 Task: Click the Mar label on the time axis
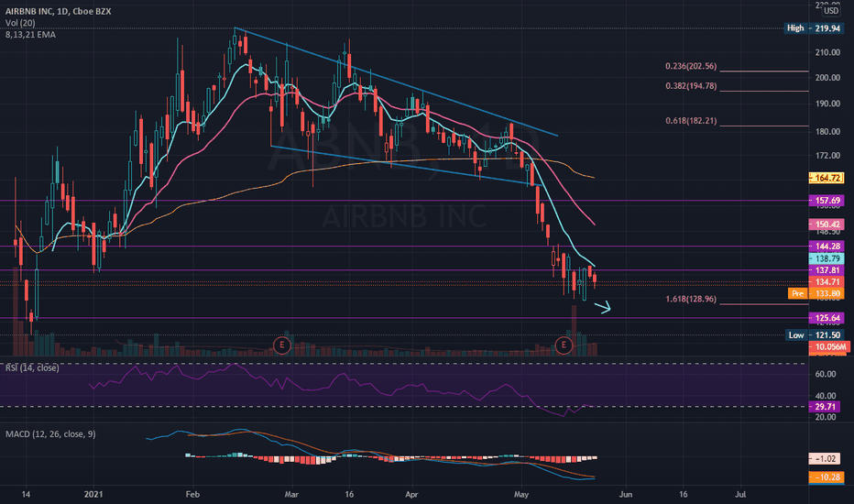[291, 494]
